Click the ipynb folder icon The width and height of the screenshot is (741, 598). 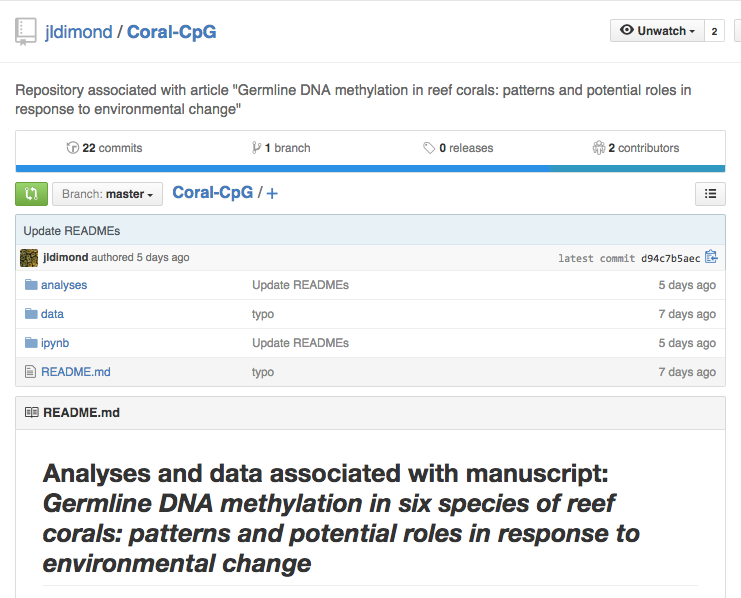click(31, 342)
